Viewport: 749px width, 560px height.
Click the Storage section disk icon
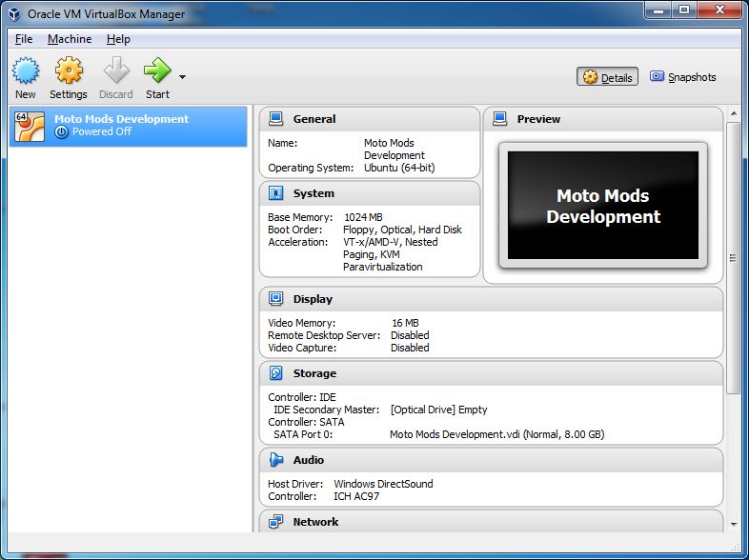275,372
